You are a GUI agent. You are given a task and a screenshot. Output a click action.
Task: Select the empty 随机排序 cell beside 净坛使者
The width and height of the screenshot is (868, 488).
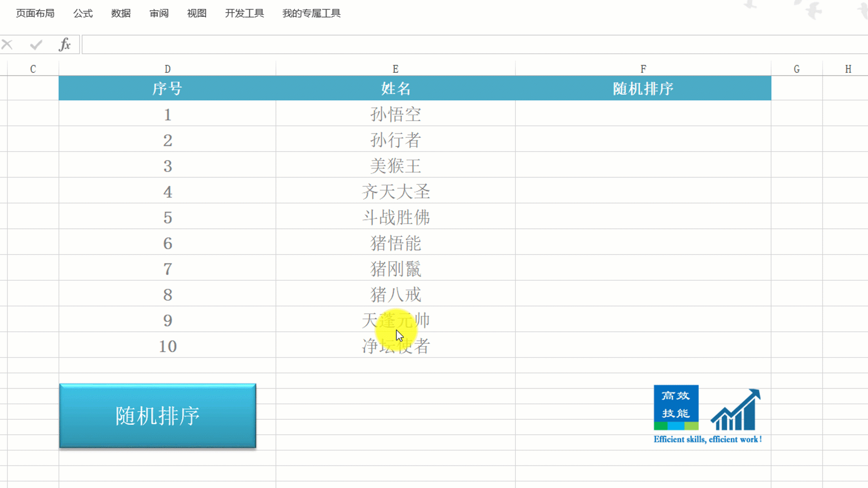tap(643, 346)
